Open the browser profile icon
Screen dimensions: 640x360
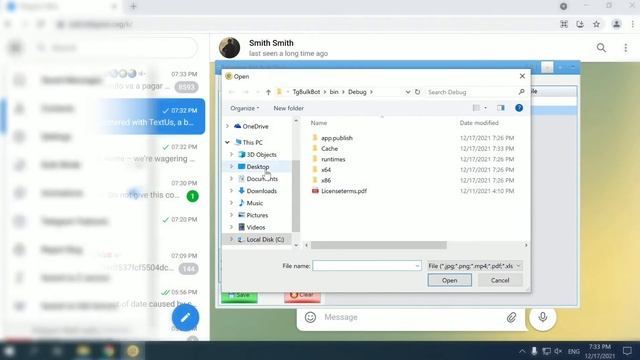[x=616, y=24]
